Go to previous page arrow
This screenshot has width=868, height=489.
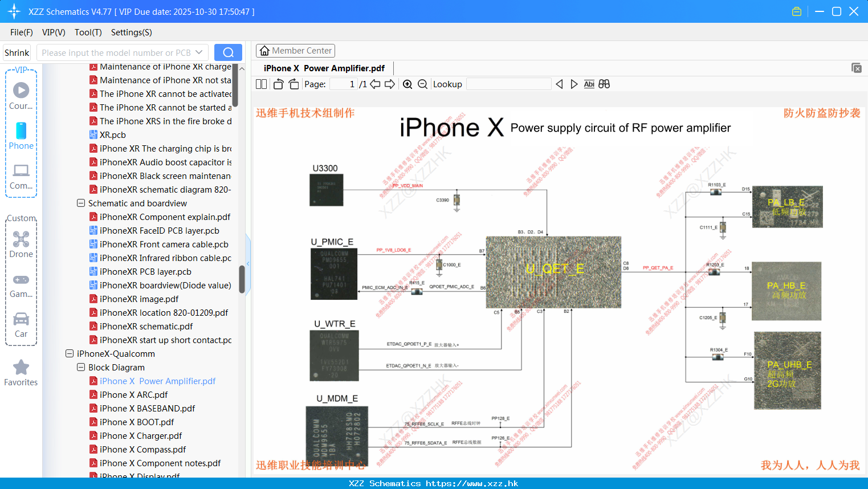pyautogui.click(x=375, y=84)
